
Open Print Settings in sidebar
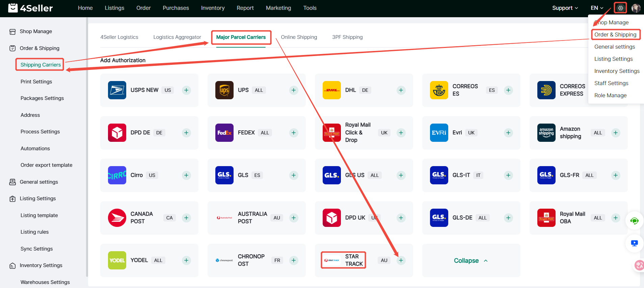(x=36, y=82)
